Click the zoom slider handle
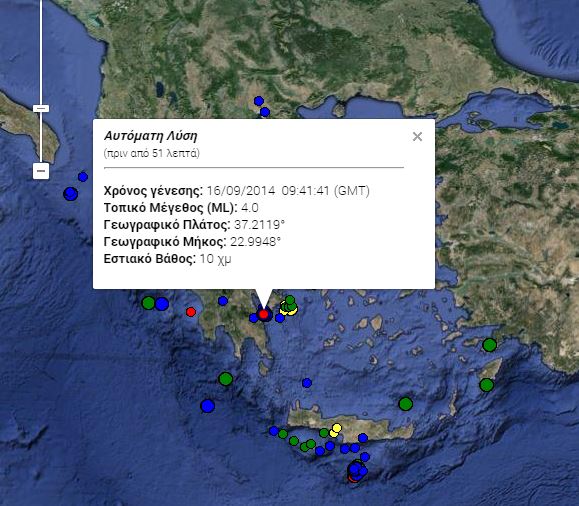Viewport: 579px width, 506px height. tap(41, 109)
